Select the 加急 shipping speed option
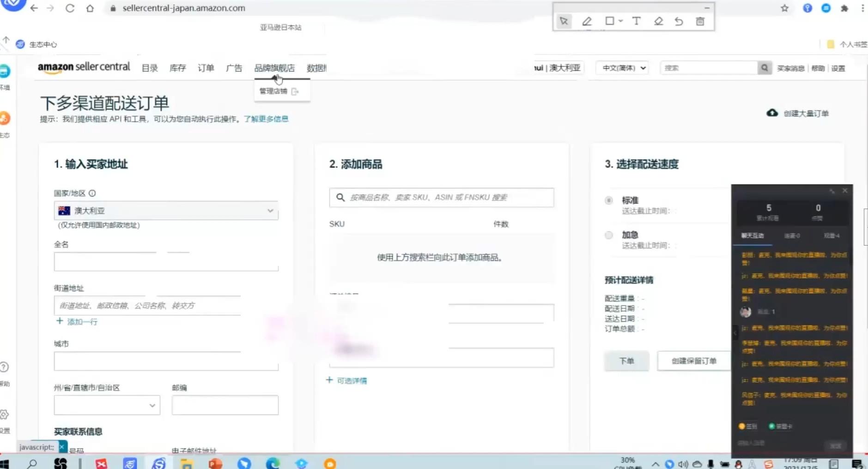 (608, 235)
